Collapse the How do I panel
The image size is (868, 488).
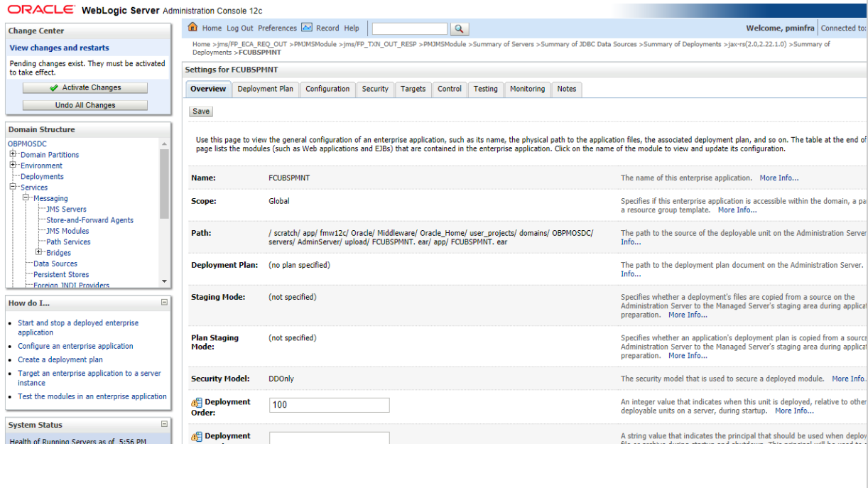pos(164,303)
